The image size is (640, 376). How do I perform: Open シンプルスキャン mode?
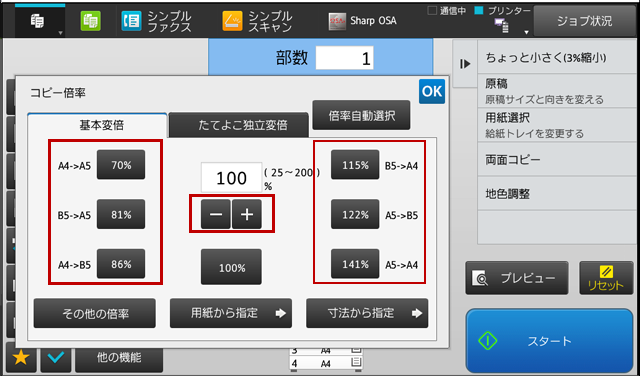pyautogui.click(x=258, y=21)
